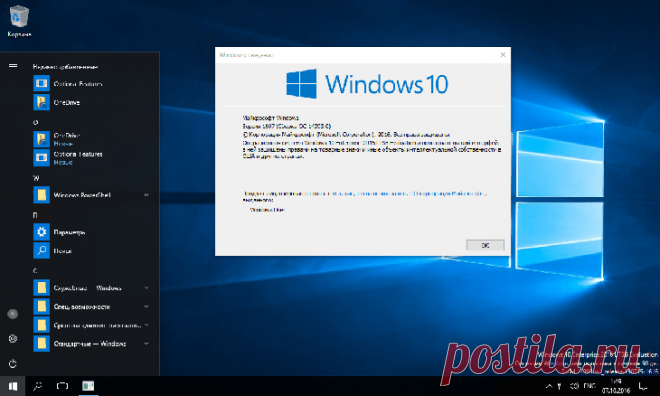Click the letter W group header
The width and height of the screenshot is (660, 396).
[x=36, y=178]
